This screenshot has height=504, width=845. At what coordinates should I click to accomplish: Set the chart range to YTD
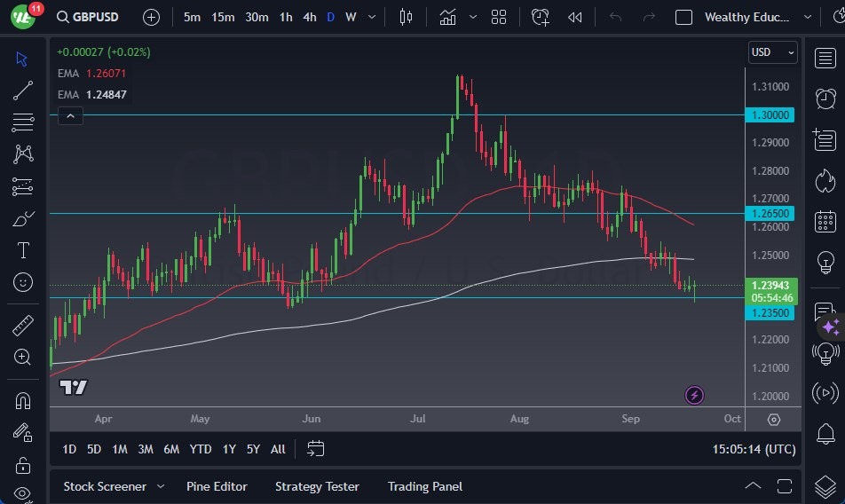point(201,449)
